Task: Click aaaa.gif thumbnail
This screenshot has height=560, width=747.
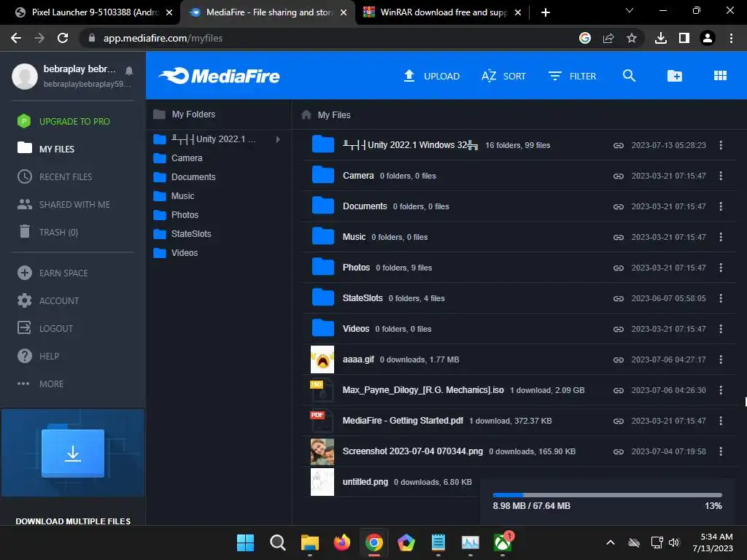Action: (x=322, y=359)
